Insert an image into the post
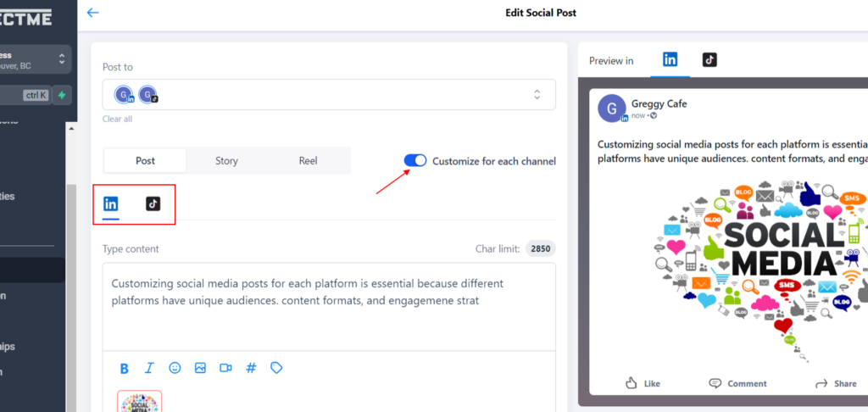The width and height of the screenshot is (868, 412). pyautogui.click(x=200, y=368)
